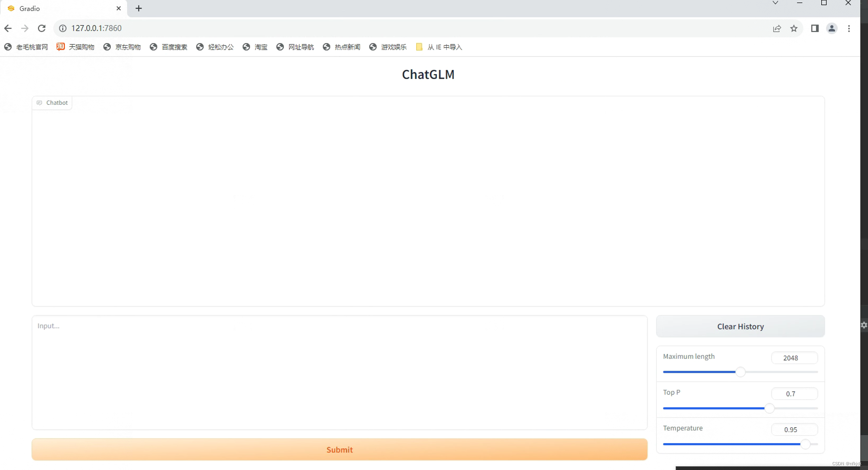Open the 京东购物 bookmark
This screenshot has width=868, height=470.
(x=122, y=47)
